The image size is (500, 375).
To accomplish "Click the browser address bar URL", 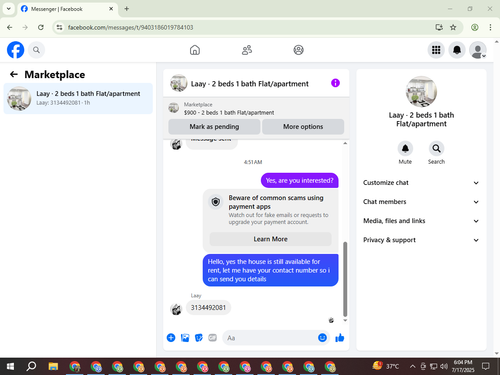I will [x=130, y=27].
